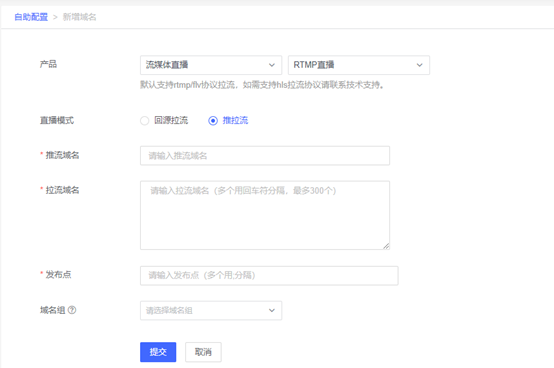554x368 pixels.
Task: Focus the 拉流域名 text area
Action: 265,215
